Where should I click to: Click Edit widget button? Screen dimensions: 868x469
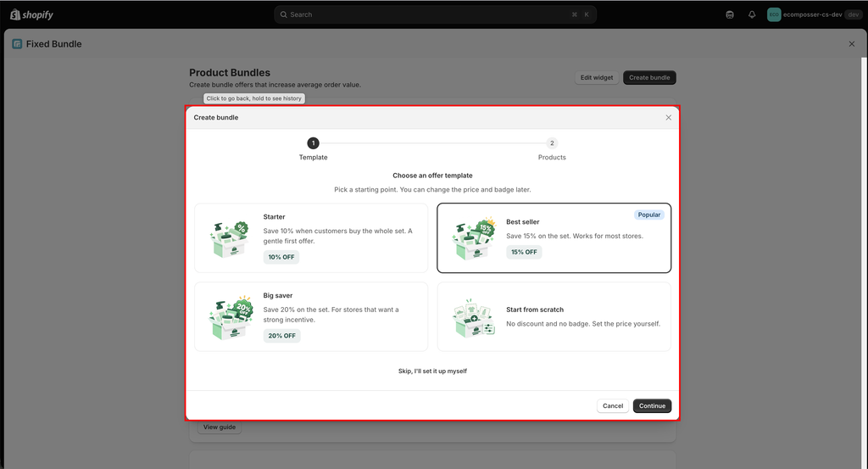point(597,77)
